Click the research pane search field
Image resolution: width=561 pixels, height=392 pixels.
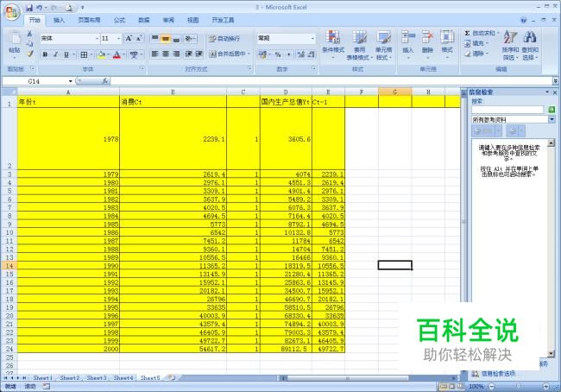507,110
